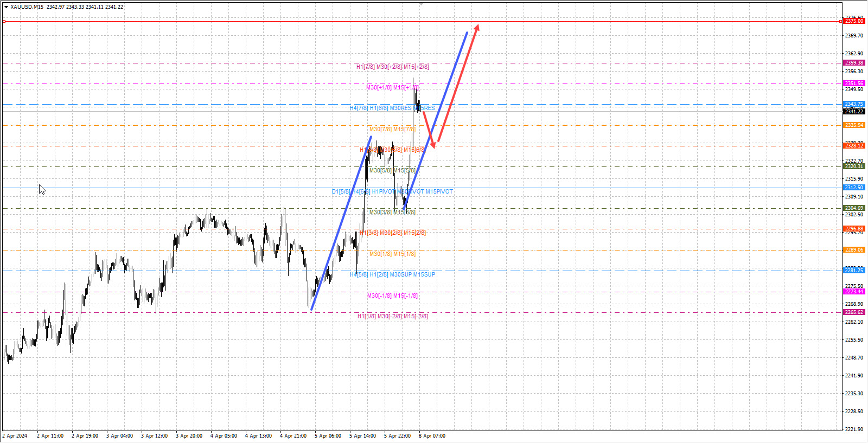Select right handle of the 2375.00 horizontal line
Viewport: 868px width, 443px height.
click(x=841, y=22)
